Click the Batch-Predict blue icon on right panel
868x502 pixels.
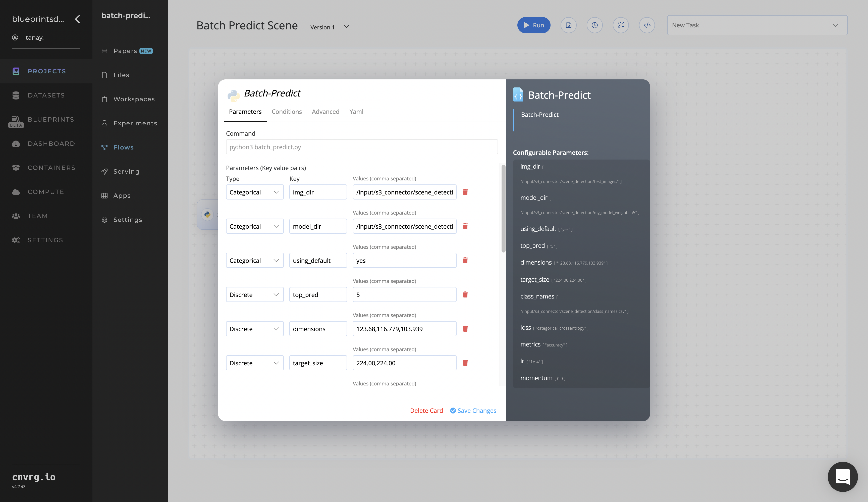coord(518,95)
